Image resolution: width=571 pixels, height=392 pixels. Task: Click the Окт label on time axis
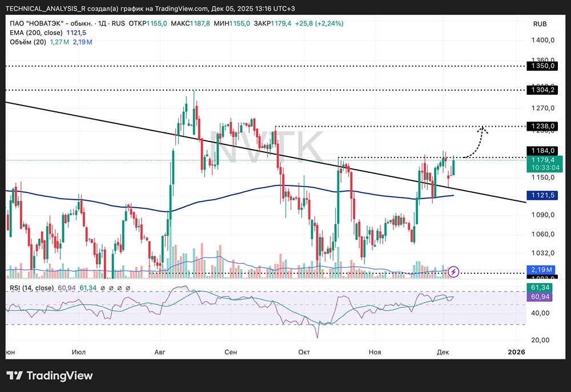coord(304,352)
